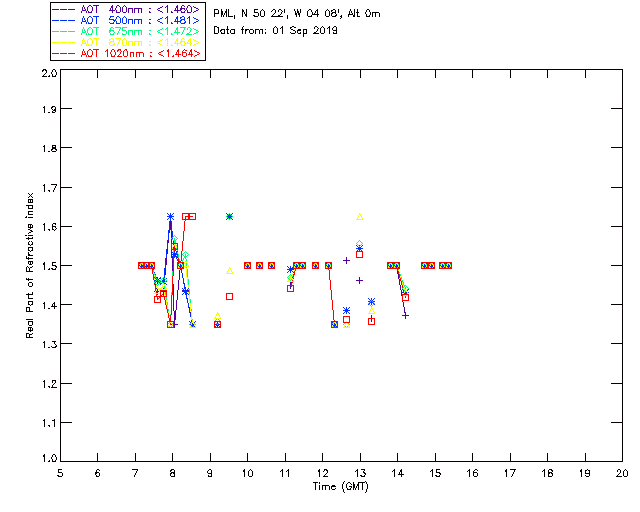Click the 1.5 y-axis tick label
640x512 pixels.
(x=49, y=266)
